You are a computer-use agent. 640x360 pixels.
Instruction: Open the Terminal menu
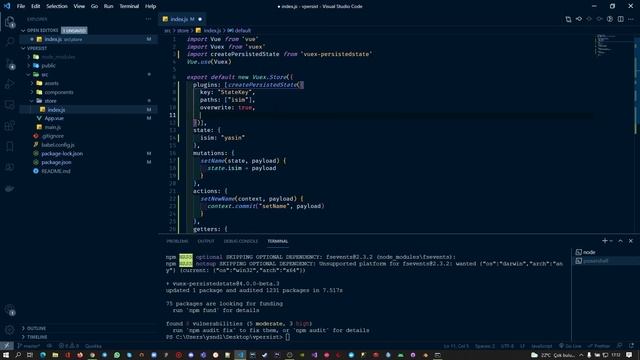[129, 6]
